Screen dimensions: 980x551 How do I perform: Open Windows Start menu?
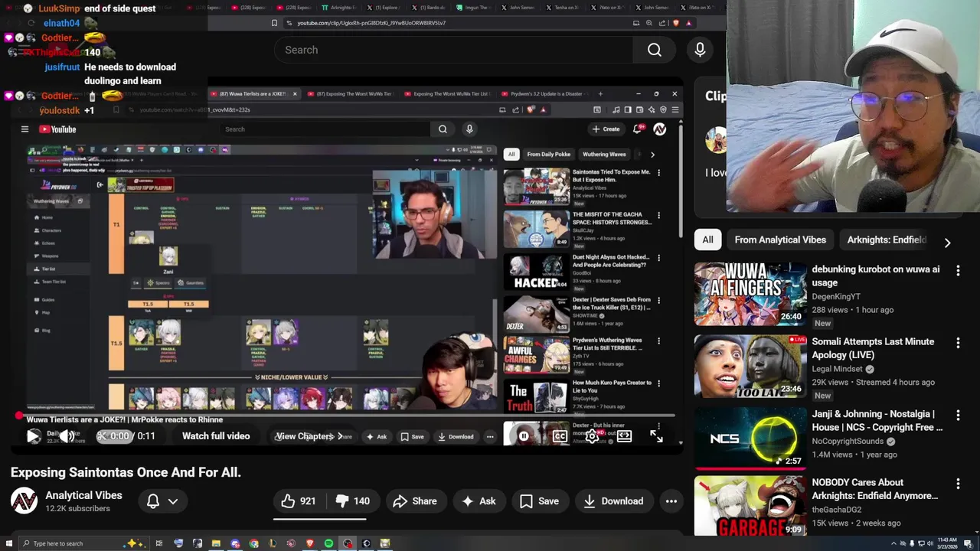(9, 543)
